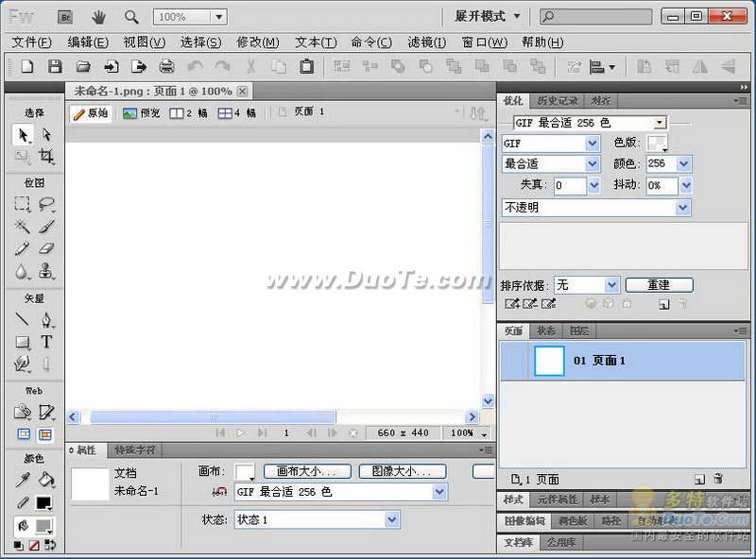Click the 画布大小... button

pyautogui.click(x=307, y=471)
